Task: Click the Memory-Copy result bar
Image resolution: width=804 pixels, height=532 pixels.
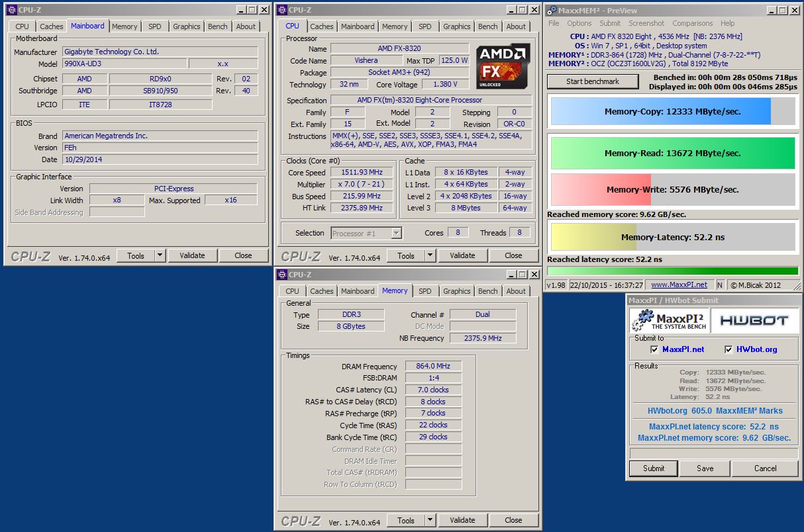Action: (673, 111)
